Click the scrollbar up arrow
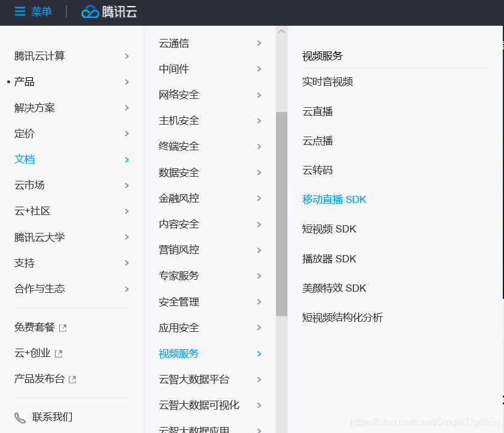The height and width of the screenshot is (433, 504). click(x=281, y=31)
